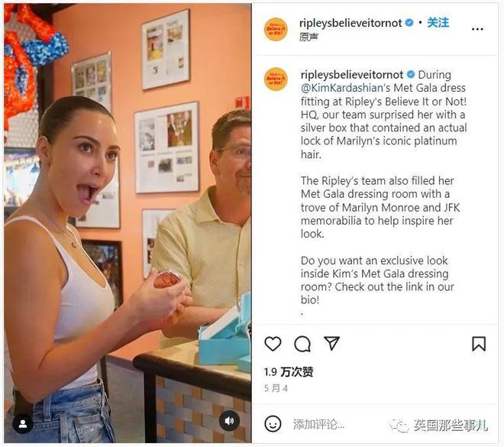Mute the video with speaker icon
Viewport: 504px width, 447px height.
(x=229, y=421)
